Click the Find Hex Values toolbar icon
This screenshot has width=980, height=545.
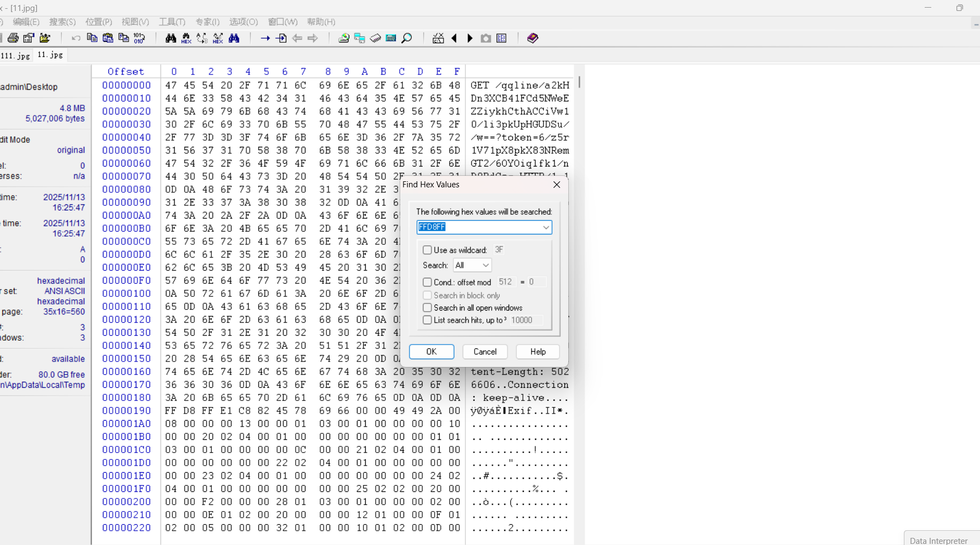pyautogui.click(x=186, y=38)
